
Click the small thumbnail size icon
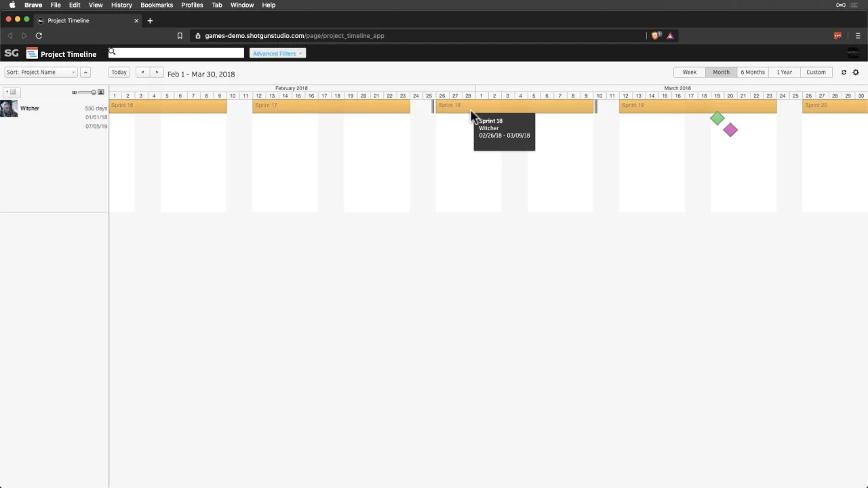(x=74, y=92)
